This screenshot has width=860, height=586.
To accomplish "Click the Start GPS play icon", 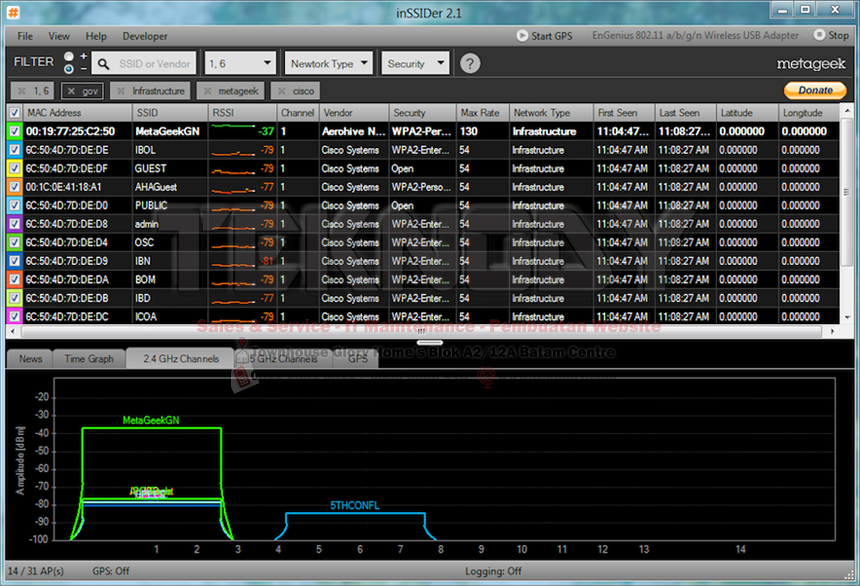I will [x=522, y=36].
